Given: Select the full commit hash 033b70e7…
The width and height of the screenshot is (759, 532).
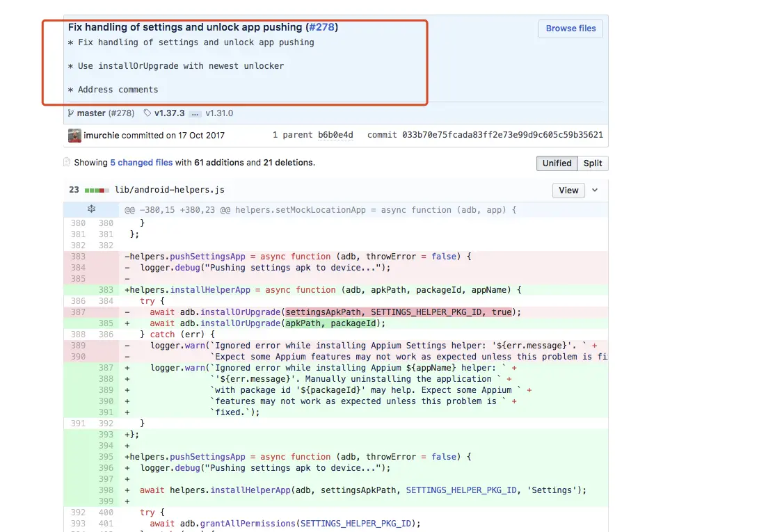Looking at the screenshot, I should [x=502, y=135].
